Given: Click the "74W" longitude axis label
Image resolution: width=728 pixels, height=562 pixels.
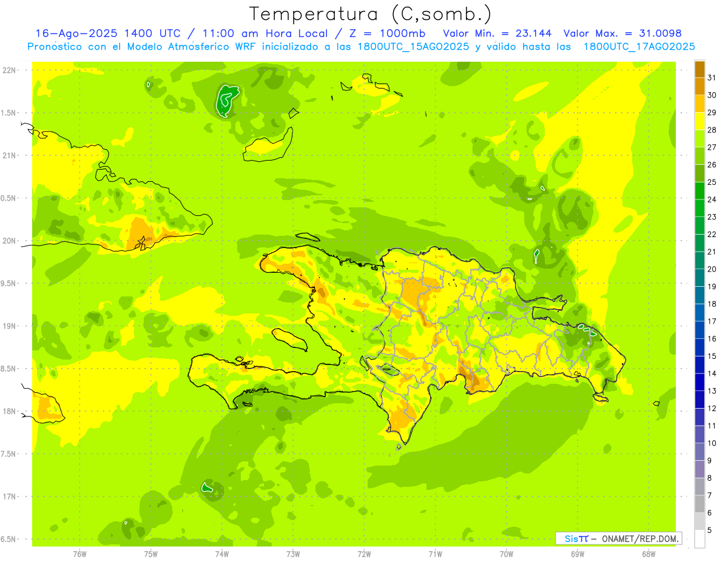Looking at the screenshot, I should pos(221,554).
